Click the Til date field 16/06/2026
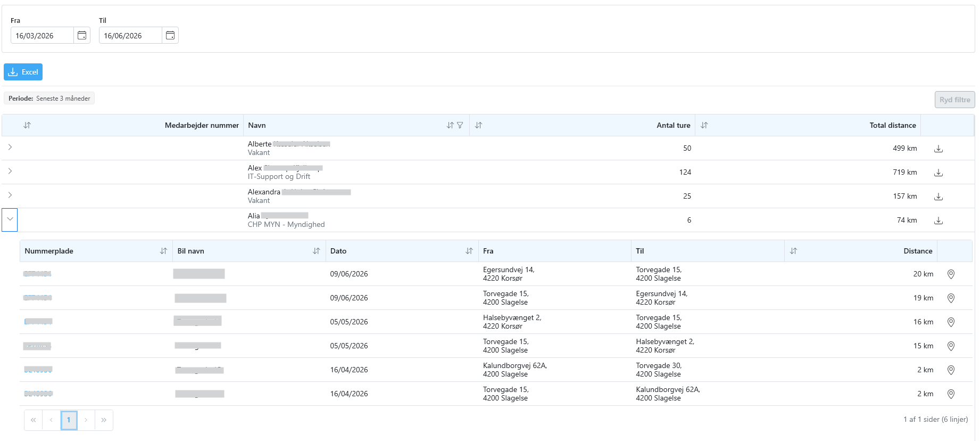This screenshot has height=441, width=980. (x=130, y=35)
